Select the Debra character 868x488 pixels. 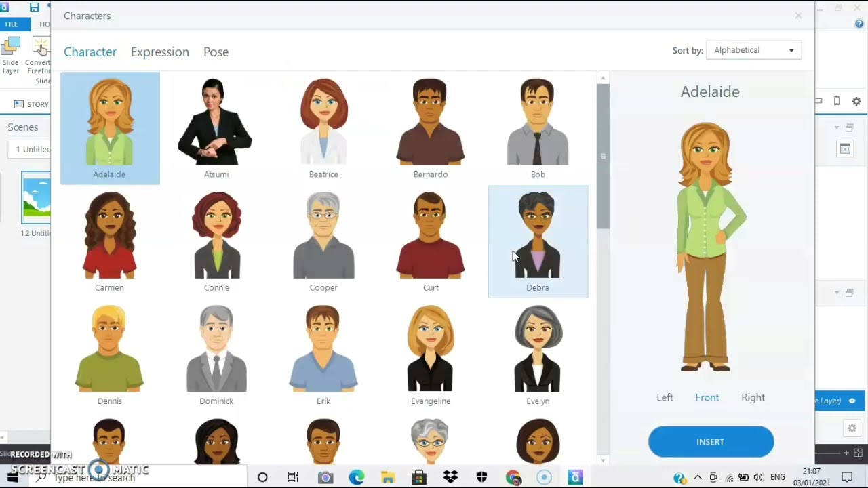pos(538,242)
